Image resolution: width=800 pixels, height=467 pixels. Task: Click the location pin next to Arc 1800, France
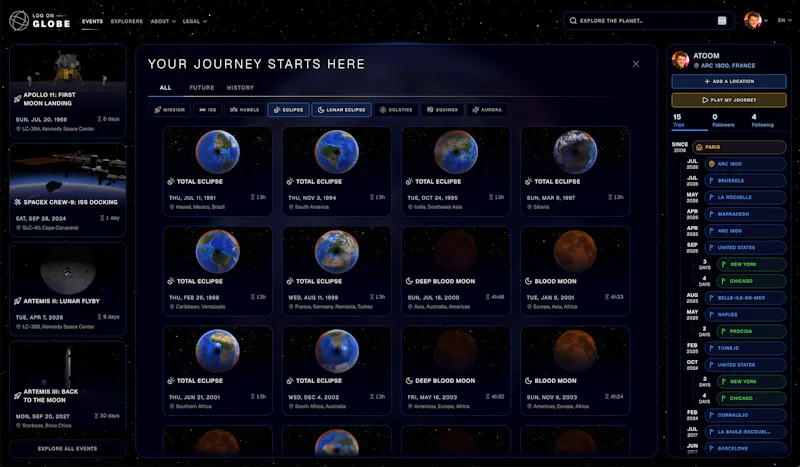(x=696, y=66)
